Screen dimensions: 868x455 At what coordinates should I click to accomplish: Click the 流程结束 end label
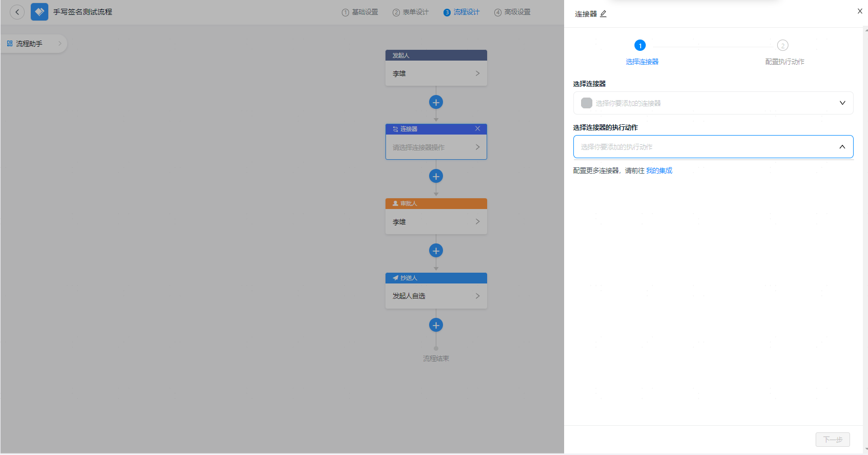tap(436, 358)
